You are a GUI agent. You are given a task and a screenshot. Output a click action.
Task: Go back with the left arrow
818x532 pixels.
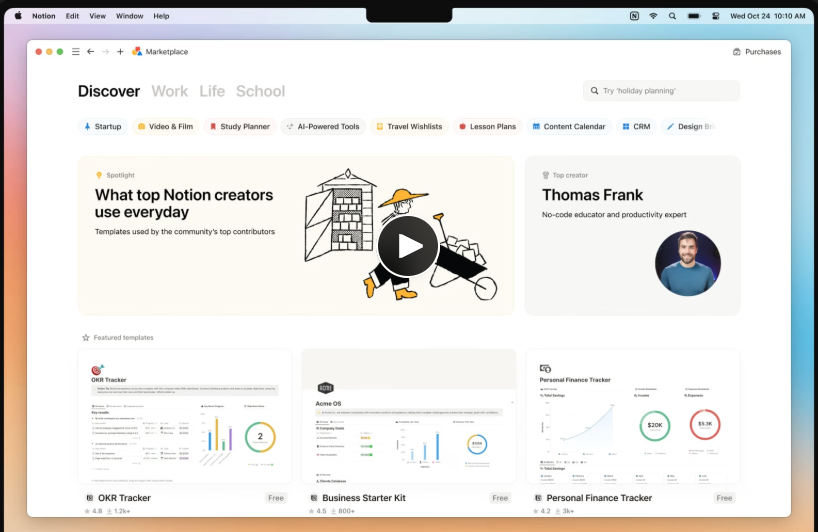[91, 52]
